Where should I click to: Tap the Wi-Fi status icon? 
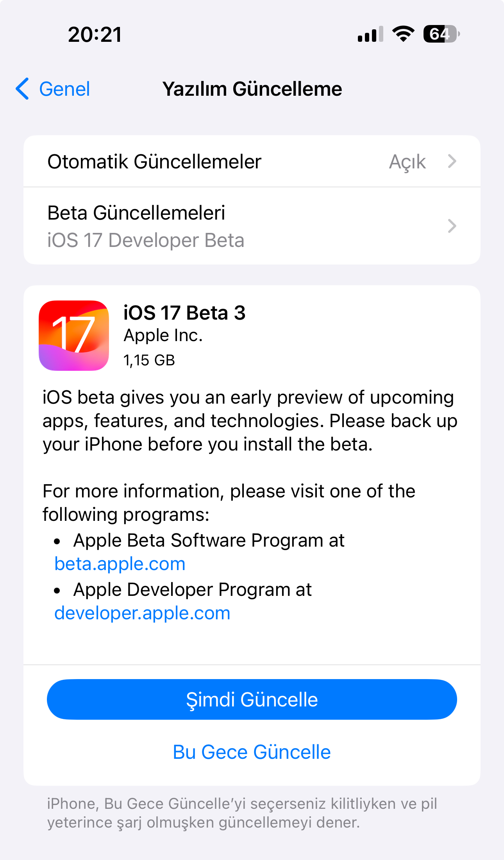click(x=403, y=34)
